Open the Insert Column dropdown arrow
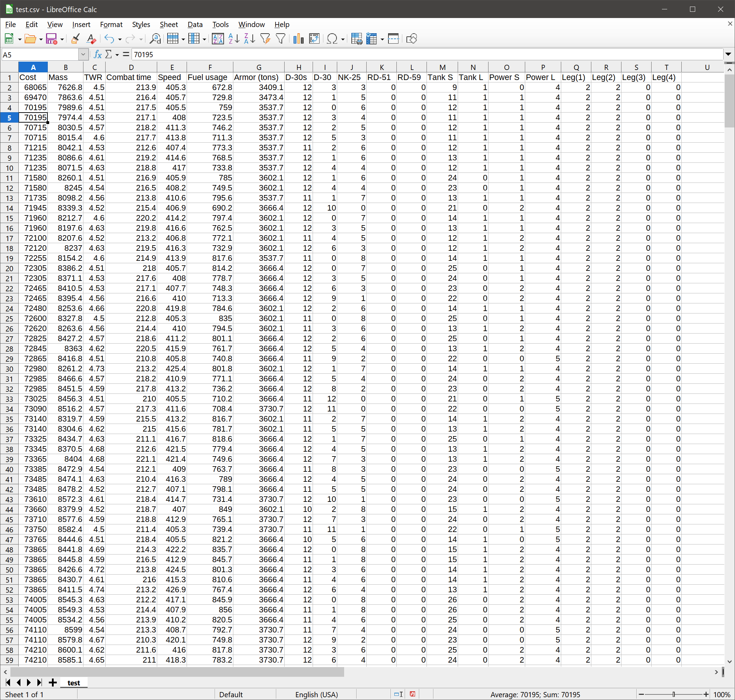735x700 pixels. tap(204, 39)
